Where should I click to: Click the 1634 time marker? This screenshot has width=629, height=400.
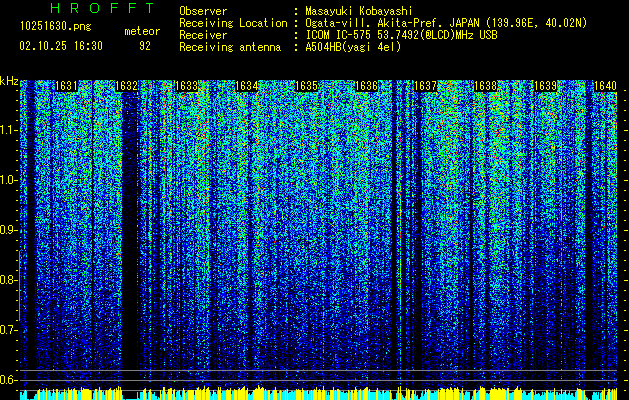tap(246, 86)
